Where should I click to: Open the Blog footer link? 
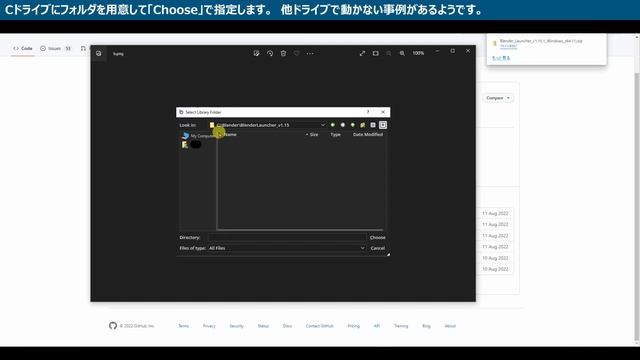pyautogui.click(x=426, y=326)
